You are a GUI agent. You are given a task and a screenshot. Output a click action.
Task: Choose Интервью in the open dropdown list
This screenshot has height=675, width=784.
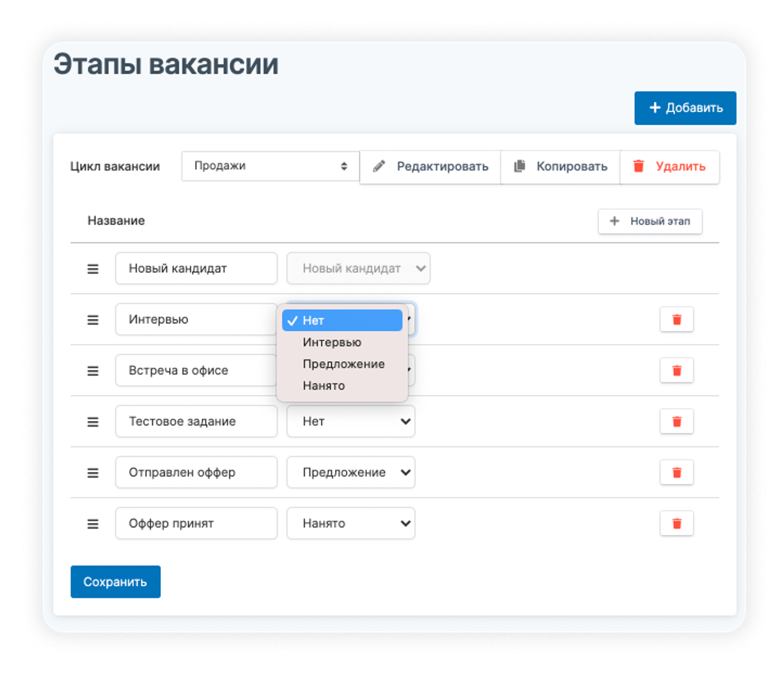(x=342, y=342)
